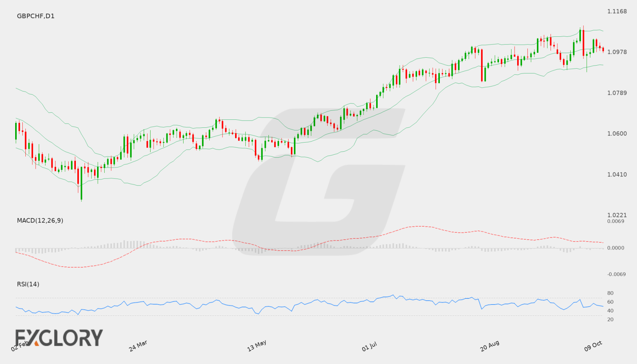637x364 pixels.
Task: Click the 1.0221 price axis label
Action: click(617, 215)
